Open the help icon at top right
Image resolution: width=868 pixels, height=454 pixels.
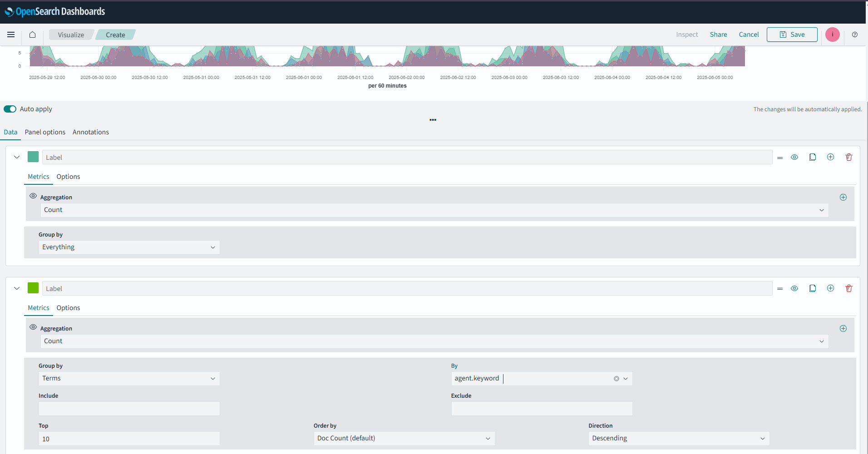pyautogui.click(x=855, y=35)
